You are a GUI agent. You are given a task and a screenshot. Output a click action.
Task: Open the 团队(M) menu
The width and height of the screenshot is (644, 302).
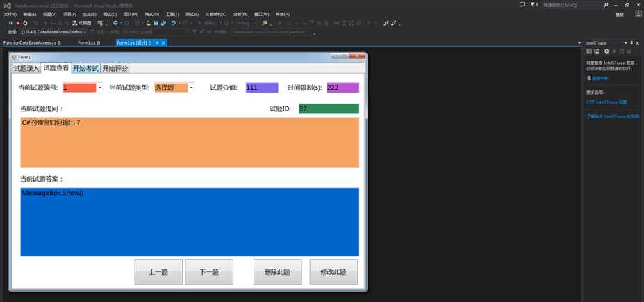click(x=131, y=15)
